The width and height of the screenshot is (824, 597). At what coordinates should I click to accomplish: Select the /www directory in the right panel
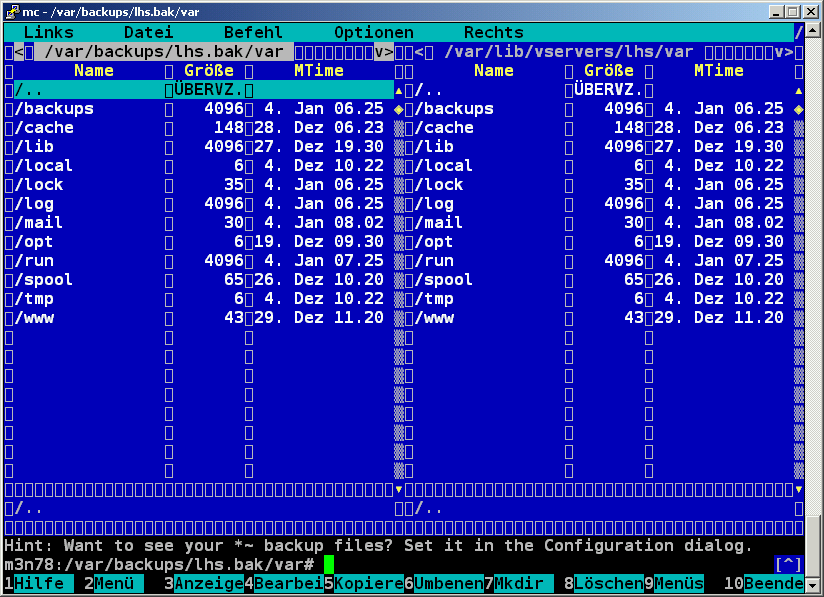pos(434,318)
